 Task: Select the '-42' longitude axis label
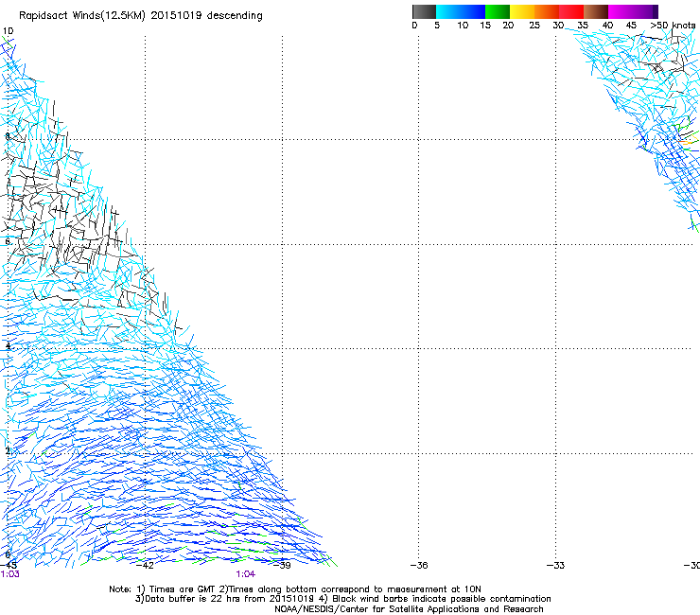pyautogui.click(x=145, y=566)
